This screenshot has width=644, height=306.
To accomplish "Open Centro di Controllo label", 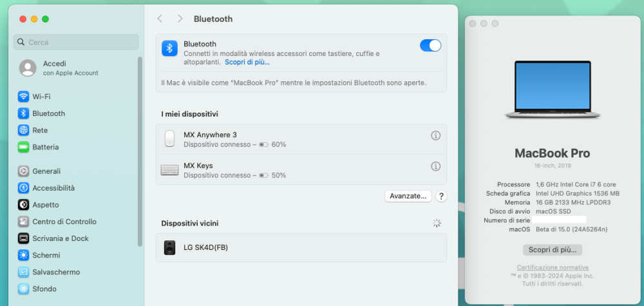I will coord(64,222).
